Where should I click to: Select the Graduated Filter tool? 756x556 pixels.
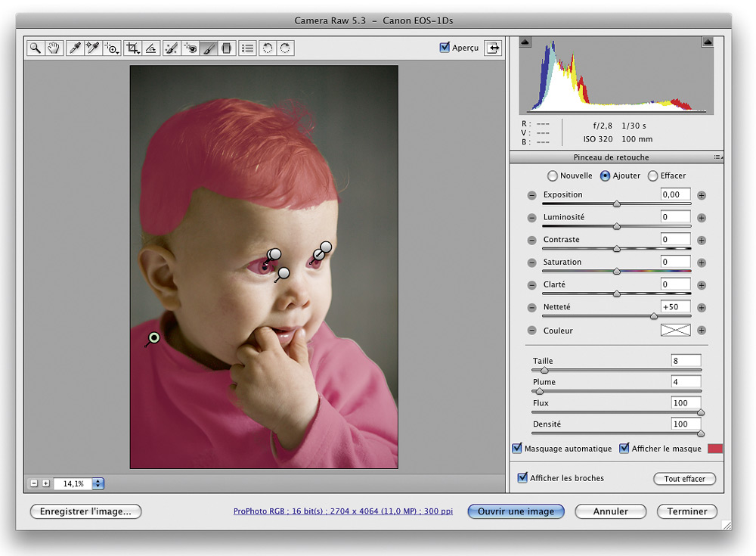[227, 48]
